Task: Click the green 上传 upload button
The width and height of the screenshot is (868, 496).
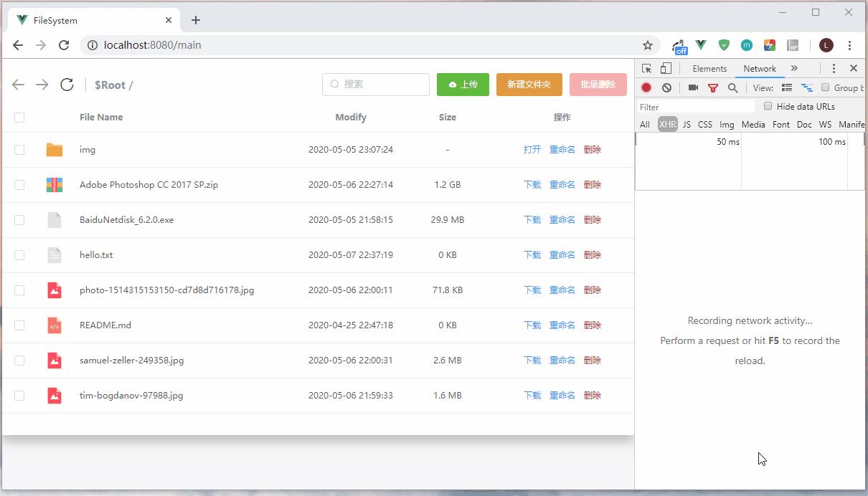Action: click(x=463, y=85)
